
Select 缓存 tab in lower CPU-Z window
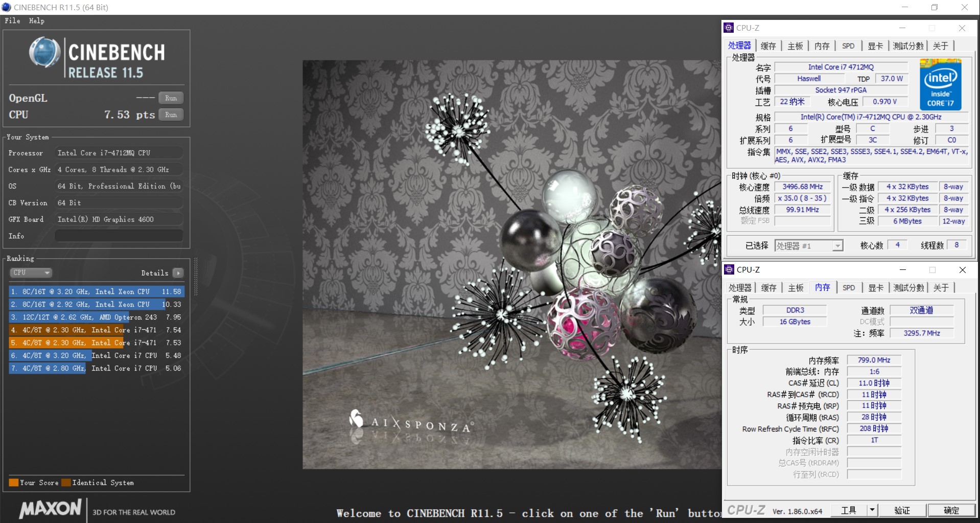(x=768, y=288)
